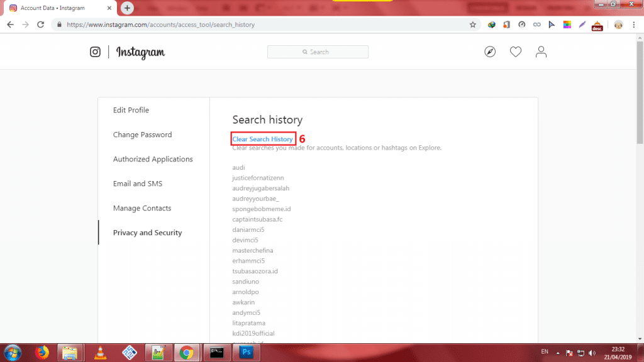Viewport: 644px width, 362px height.
Task: Click the Chrome icon in the taskbar
Action: tap(186, 353)
